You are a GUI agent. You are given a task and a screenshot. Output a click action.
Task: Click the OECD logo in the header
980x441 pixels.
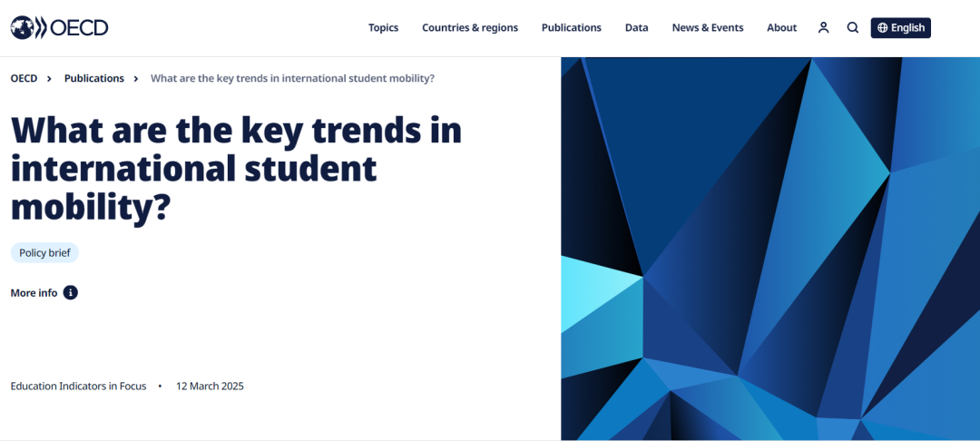tap(59, 28)
